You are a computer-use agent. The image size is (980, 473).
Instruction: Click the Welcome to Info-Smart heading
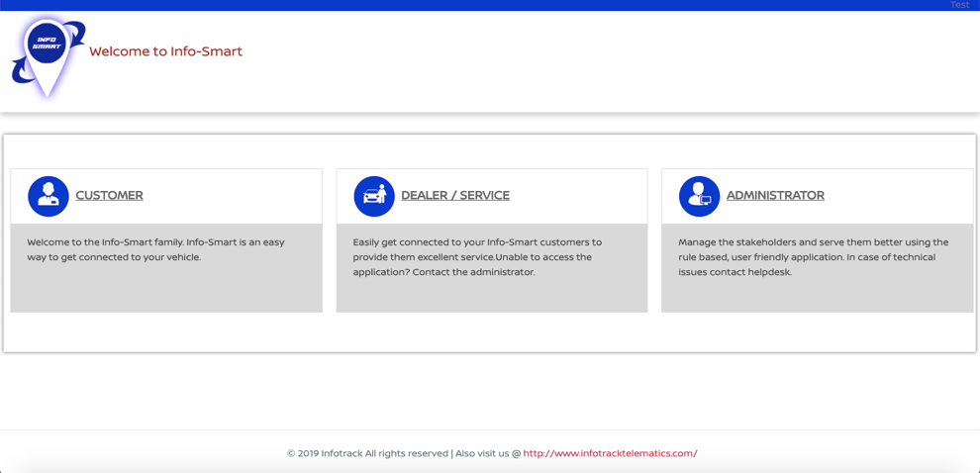pos(165,51)
